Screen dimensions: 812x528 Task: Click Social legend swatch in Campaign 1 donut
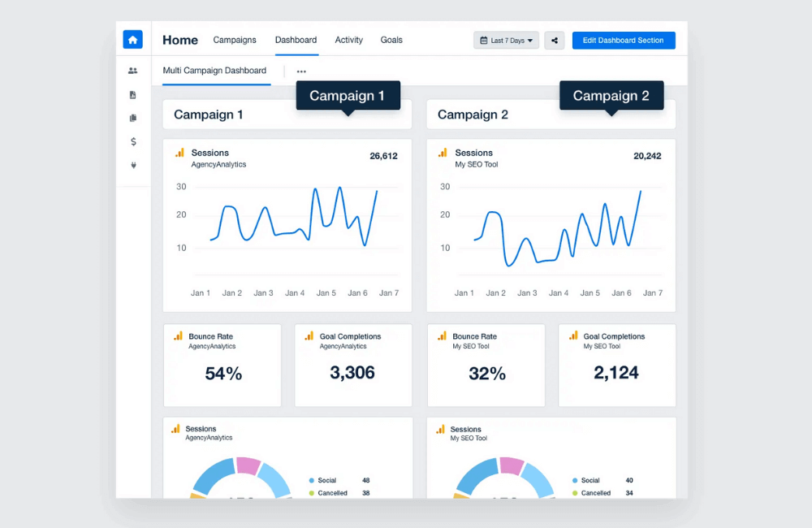(x=313, y=480)
